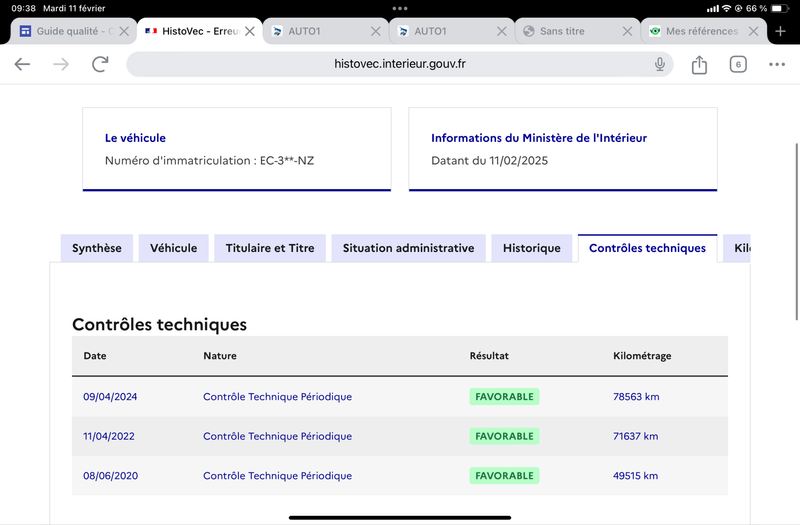
Task: Open the partially visible Kilométrage tab
Action: pos(737,248)
